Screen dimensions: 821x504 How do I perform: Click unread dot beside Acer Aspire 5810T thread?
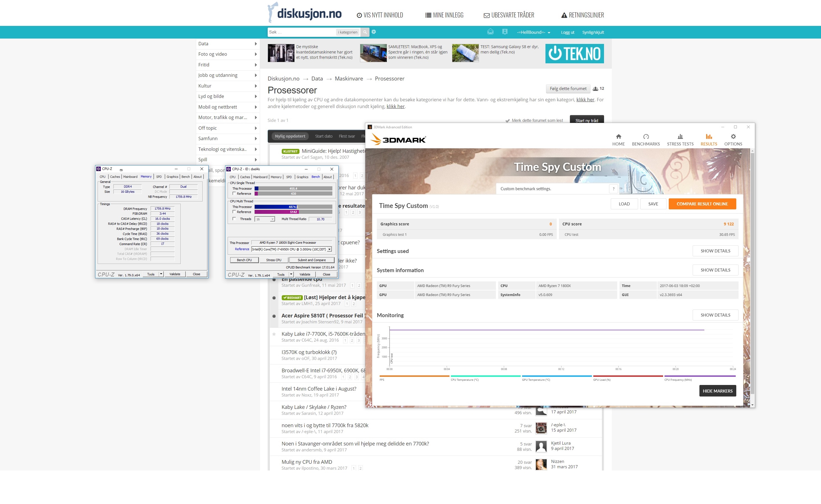274,316
